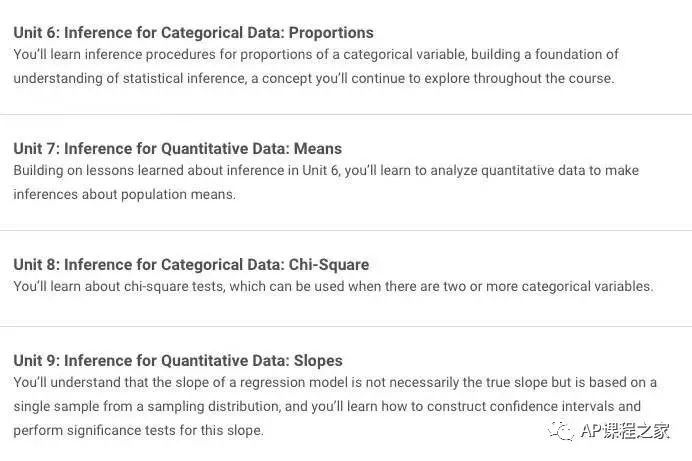The height and width of the screenshot is (461, 692).
Task: Click the WeChat logo icon in watermark
Action: click(560, 430)
